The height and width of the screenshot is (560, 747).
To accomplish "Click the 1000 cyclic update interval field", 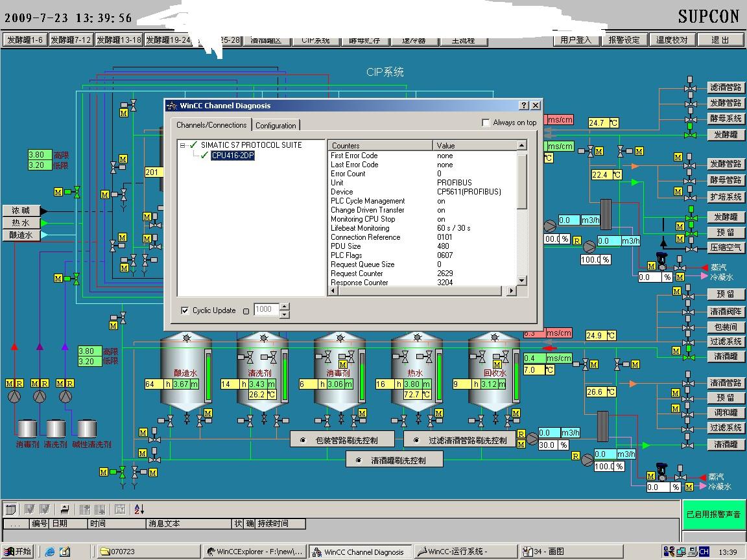I will click(x=267, y=310).
